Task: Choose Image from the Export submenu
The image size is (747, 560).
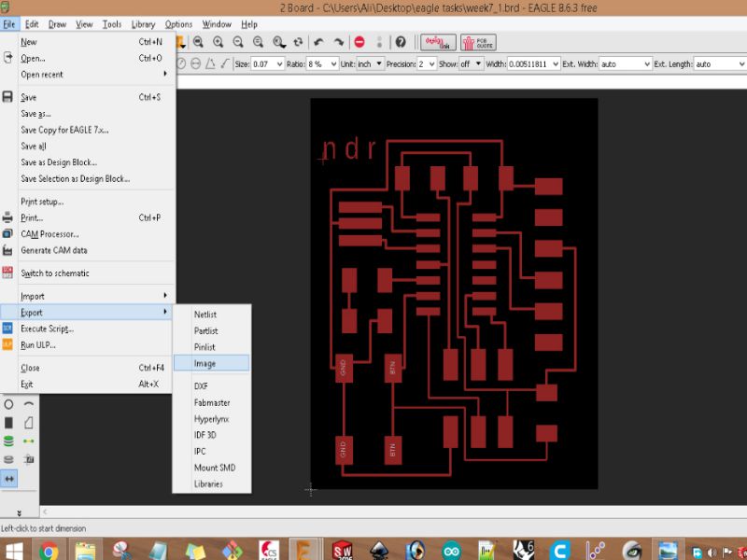Action: point(204,363)
